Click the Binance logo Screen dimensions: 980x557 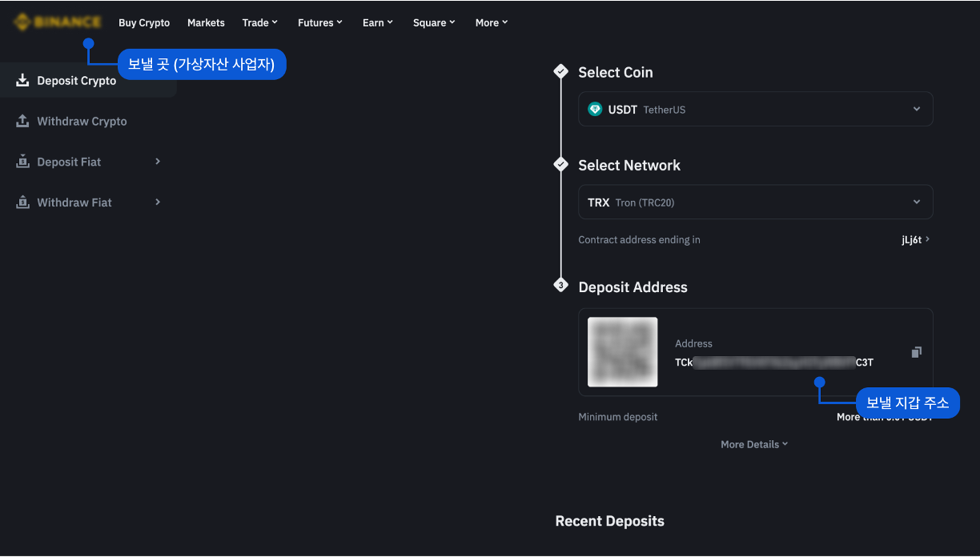(x=58, y=22)
